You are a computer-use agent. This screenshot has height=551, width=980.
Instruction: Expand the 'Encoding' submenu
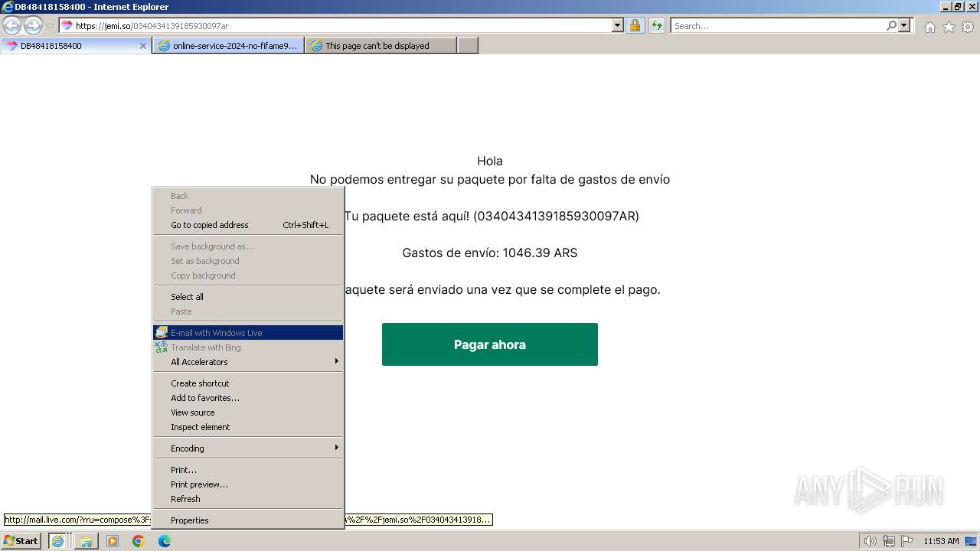pyautogui.click(x=248, y=448)
